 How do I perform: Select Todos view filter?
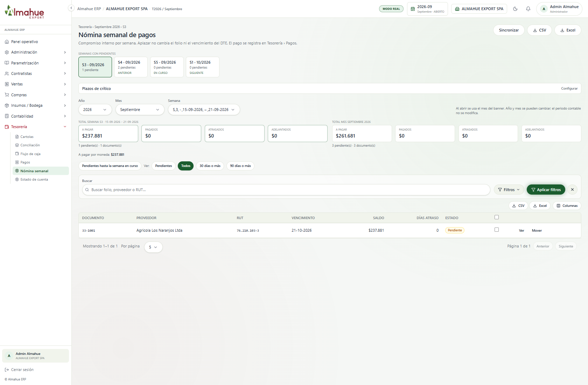(185, 166)
